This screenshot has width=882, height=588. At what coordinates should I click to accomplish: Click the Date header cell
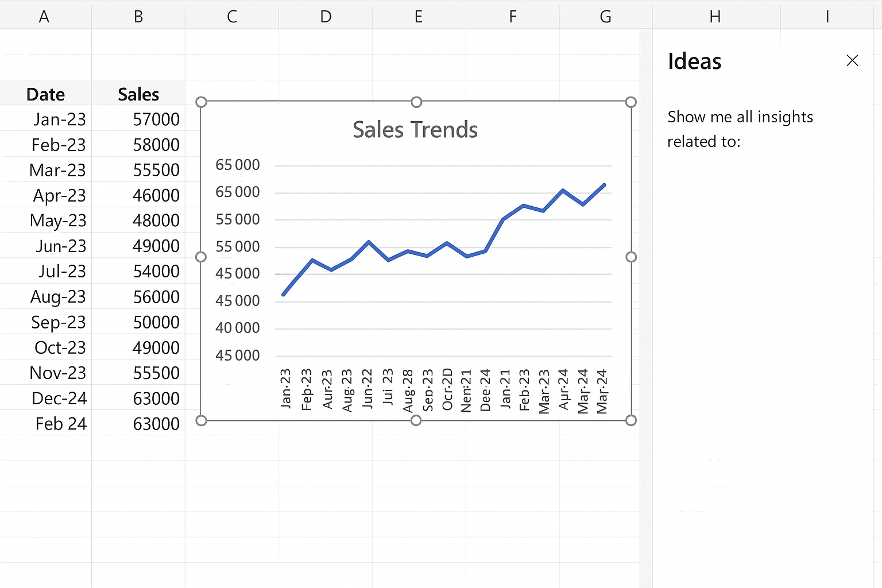(45, 94)
